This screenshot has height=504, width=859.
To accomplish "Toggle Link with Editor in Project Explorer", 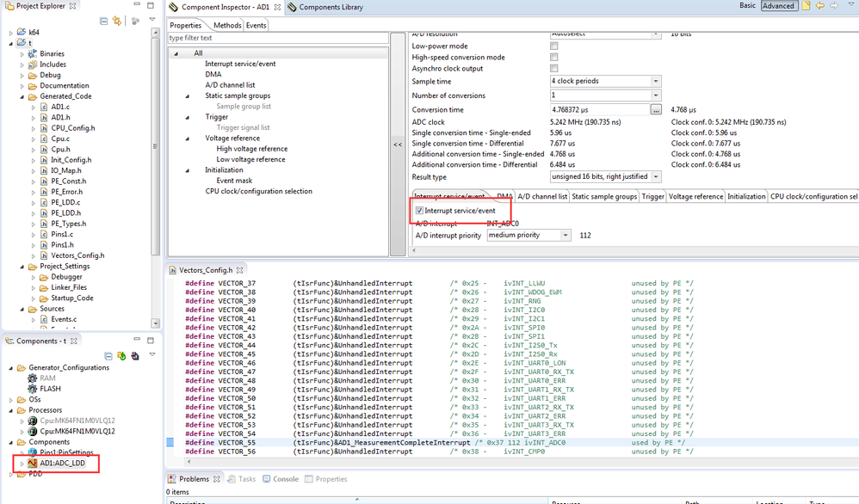I will [x=117, y=21].
